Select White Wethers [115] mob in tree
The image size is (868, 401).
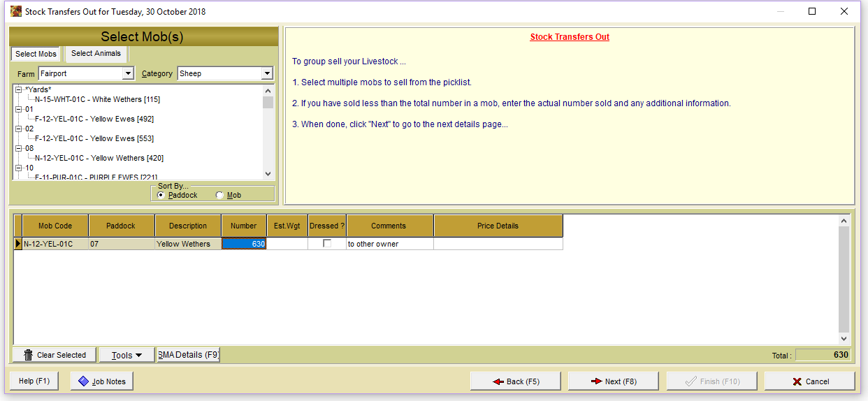coord(97,99)
